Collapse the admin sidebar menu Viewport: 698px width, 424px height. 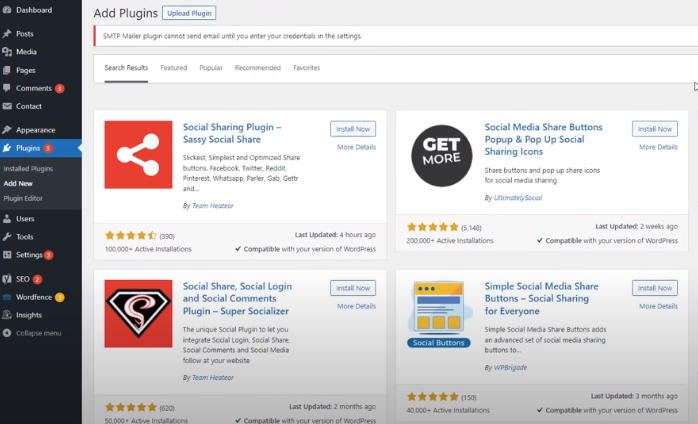tap(38, 333)
